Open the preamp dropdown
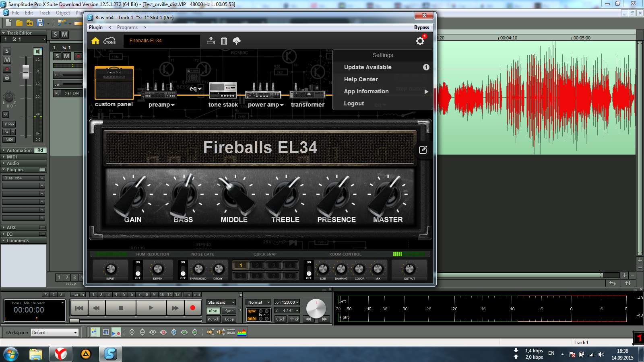644x362 pixels. (x=161, y=105)
